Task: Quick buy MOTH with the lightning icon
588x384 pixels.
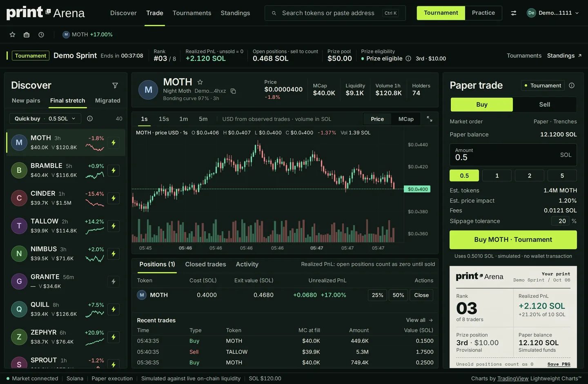Action: coord(114,143)
